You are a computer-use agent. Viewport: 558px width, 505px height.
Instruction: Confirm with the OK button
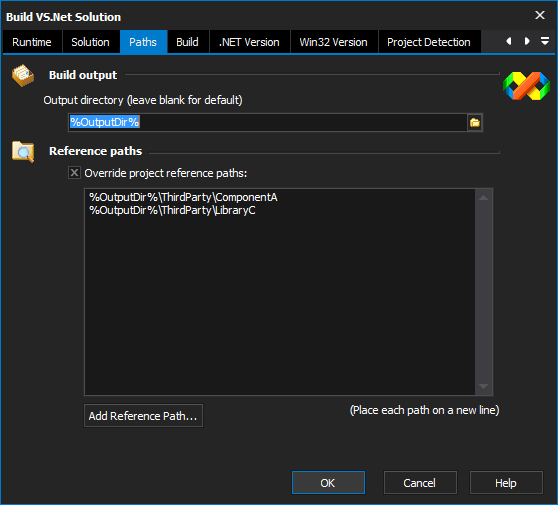(x=328, y=483)
